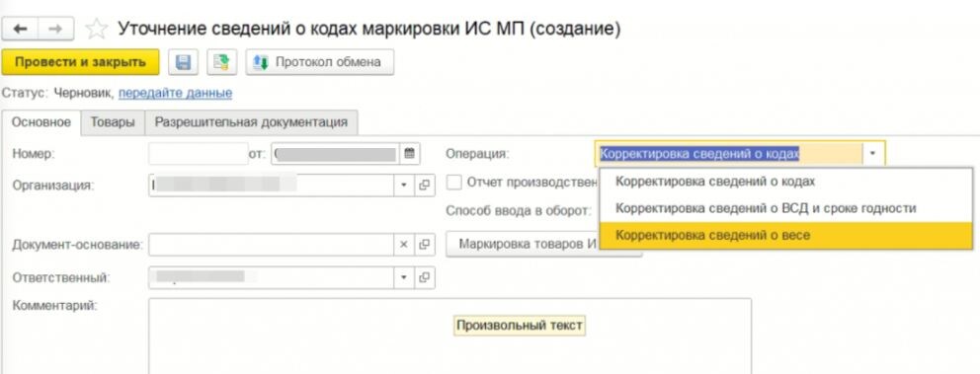This screenshot has height=374, width=980.
Task: Add document to favorites with star icon
Action: [96, 29]
